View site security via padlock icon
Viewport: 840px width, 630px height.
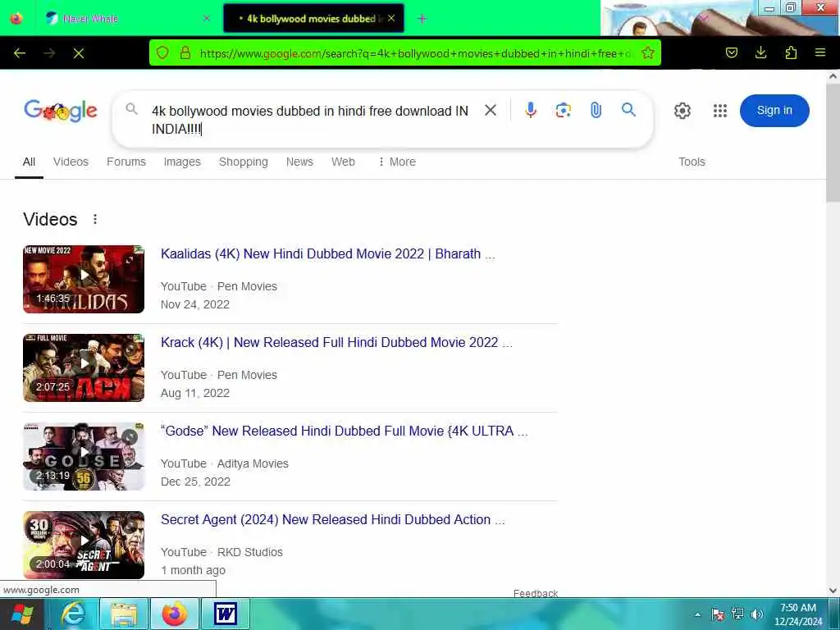pyautogui.click(x=185, y=53)
